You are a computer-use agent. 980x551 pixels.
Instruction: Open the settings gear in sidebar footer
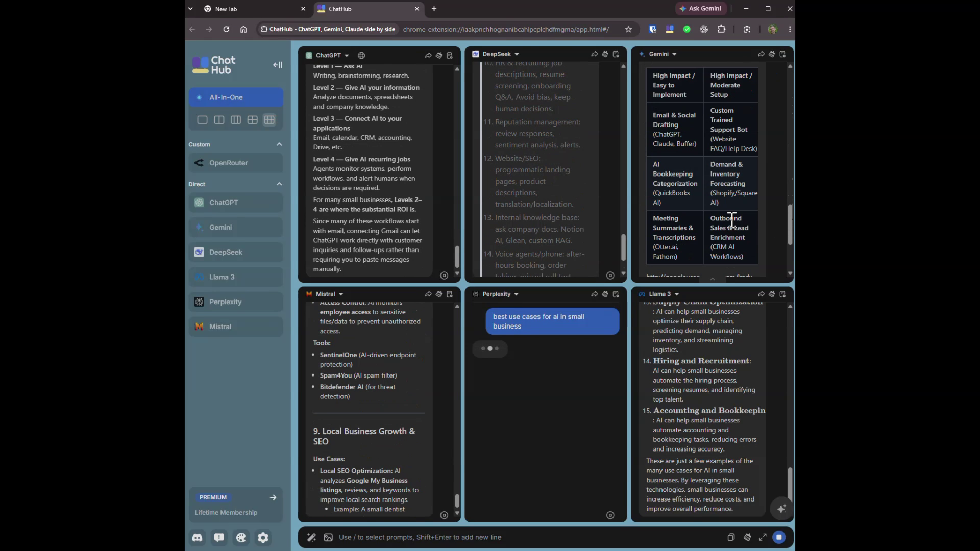tap(263, 537)
